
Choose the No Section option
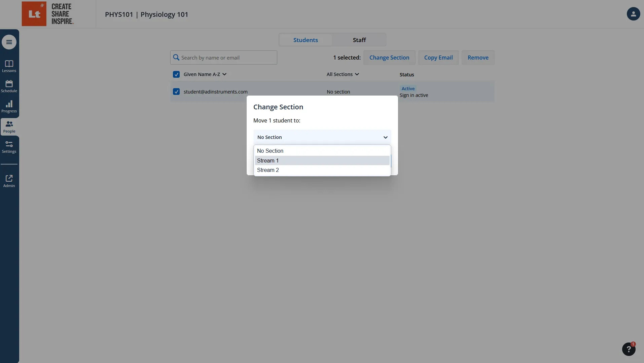322,151
